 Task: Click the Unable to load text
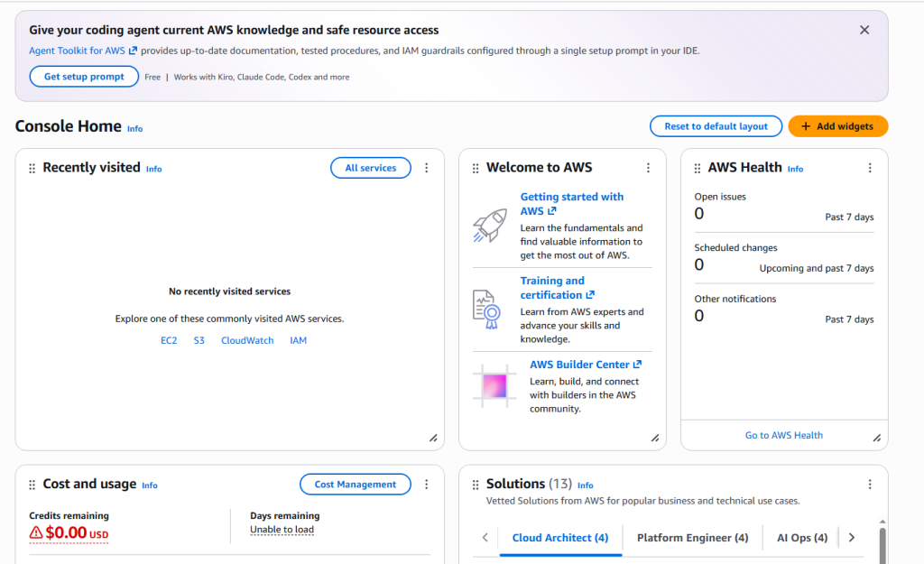click(x=282, y=530)
